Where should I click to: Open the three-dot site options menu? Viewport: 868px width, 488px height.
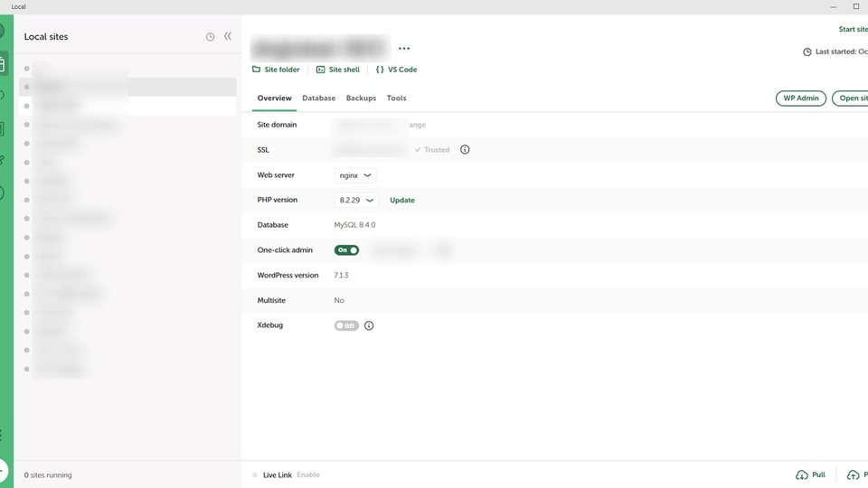(404, 49)
